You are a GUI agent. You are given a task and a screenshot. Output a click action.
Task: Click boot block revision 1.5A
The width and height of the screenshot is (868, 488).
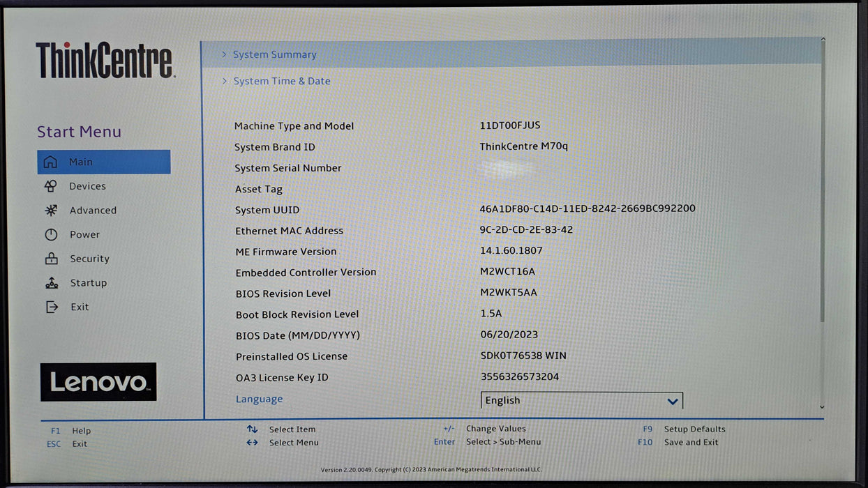click(491, 313)
